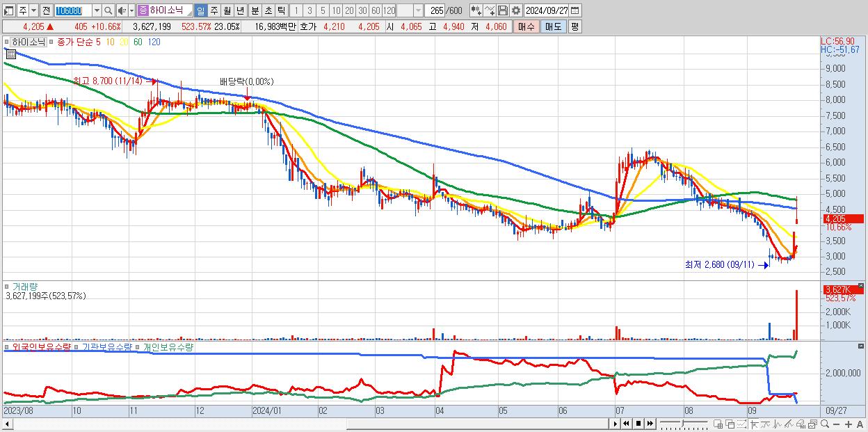The image size is (868, 432).
Task: Click the diagonal lines fan icon
Action: (x=789, y=424)
